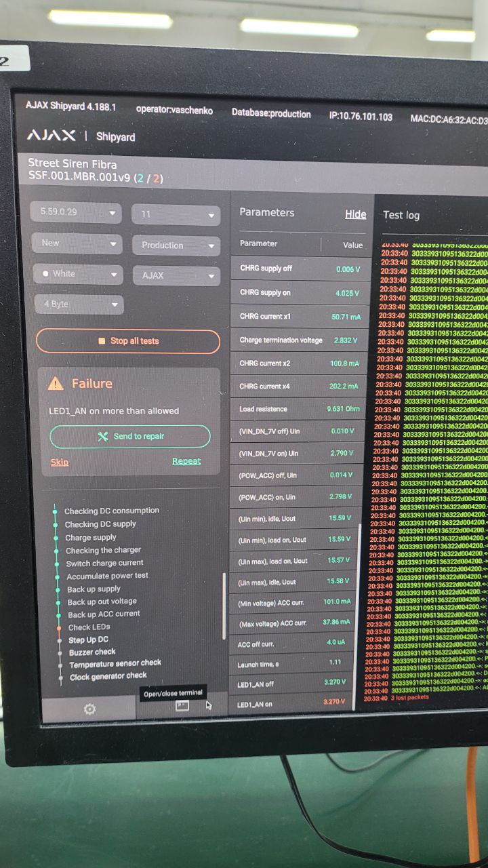Click the green Checking DC consumption step dot
This screenshot has width=488, height=868.
point(55,511)
